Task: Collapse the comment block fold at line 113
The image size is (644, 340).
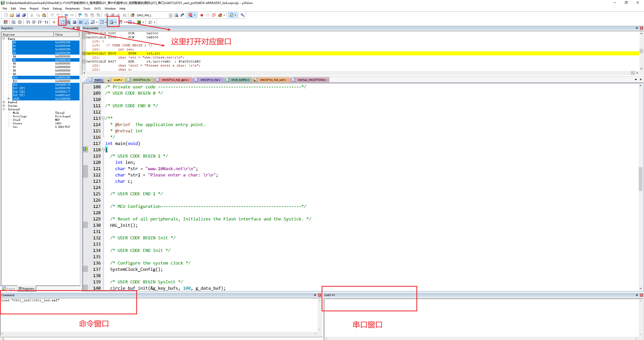Action: [x=103, y=118]
